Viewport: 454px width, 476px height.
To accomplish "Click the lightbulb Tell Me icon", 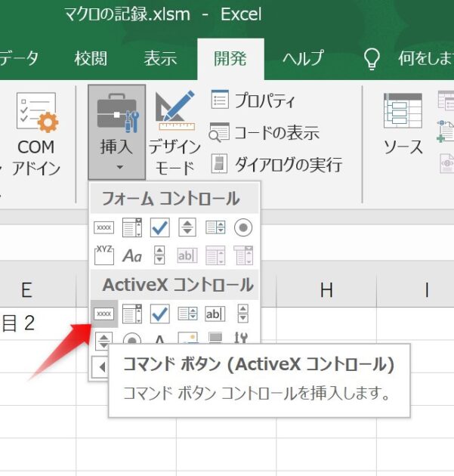I will [372, 59].
